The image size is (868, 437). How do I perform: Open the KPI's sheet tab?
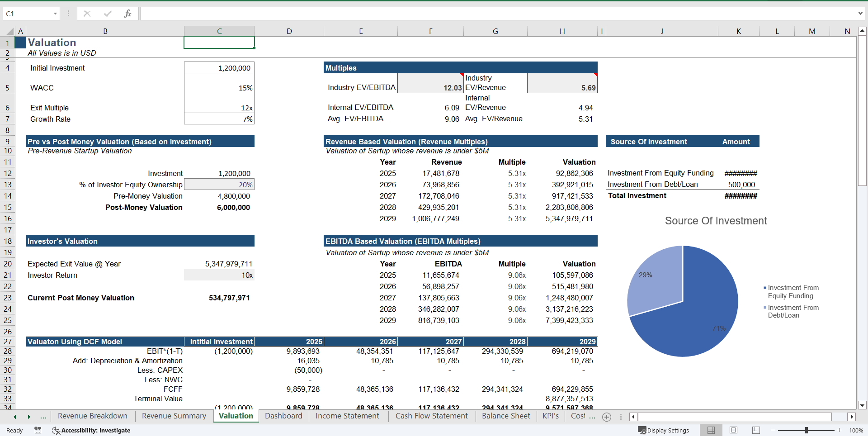(x=551, y=416)
